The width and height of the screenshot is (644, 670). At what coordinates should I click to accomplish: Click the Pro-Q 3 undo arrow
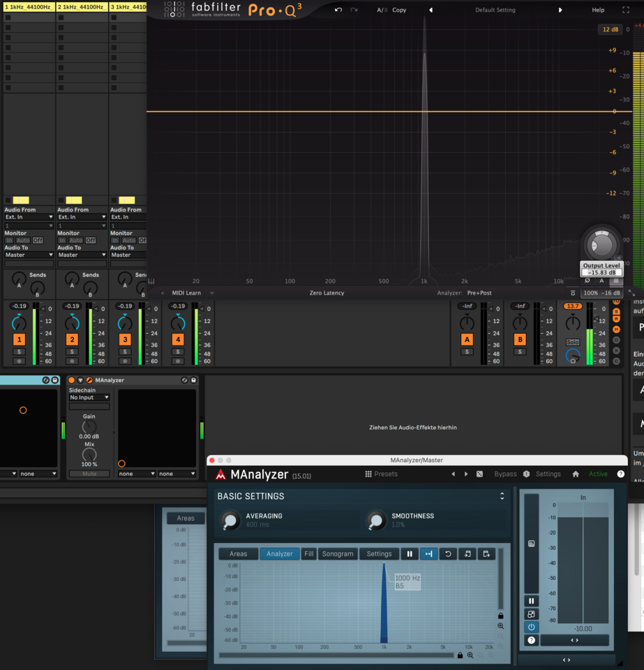(338, 10)
